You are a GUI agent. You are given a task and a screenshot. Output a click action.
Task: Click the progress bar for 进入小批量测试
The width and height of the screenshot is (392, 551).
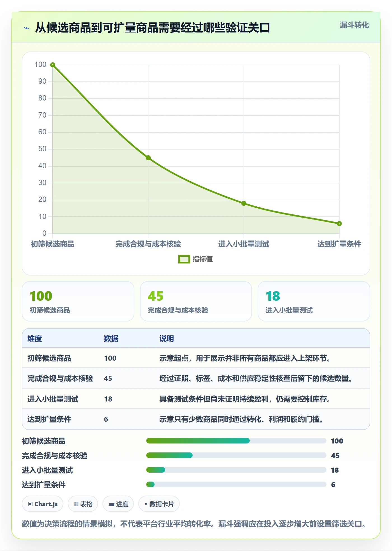[236, 470]
